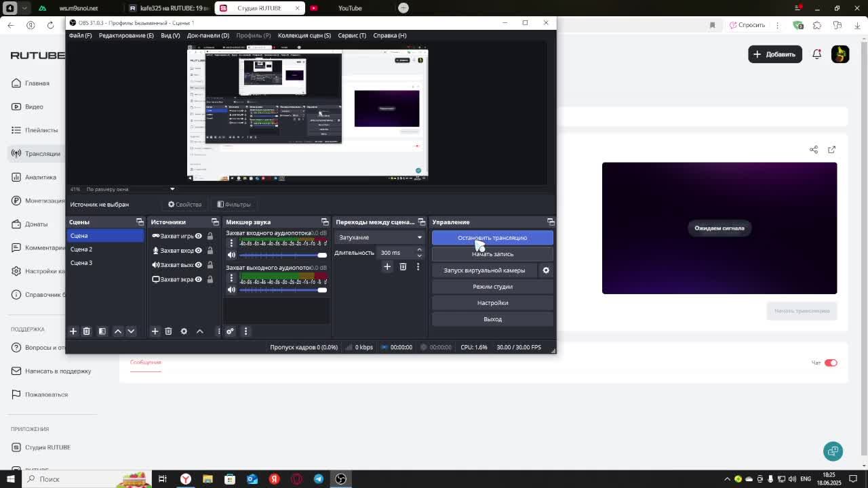Increase transition duration with up arrow
The image size is (868, 488).
419,249
